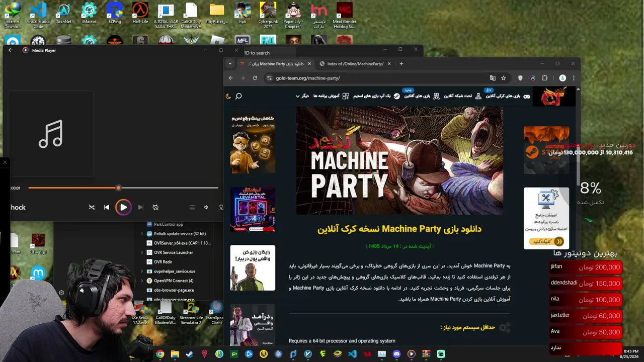Reload the gold-team.org page
This screenshot has height=362, width=644.
(x=255, y=78)
